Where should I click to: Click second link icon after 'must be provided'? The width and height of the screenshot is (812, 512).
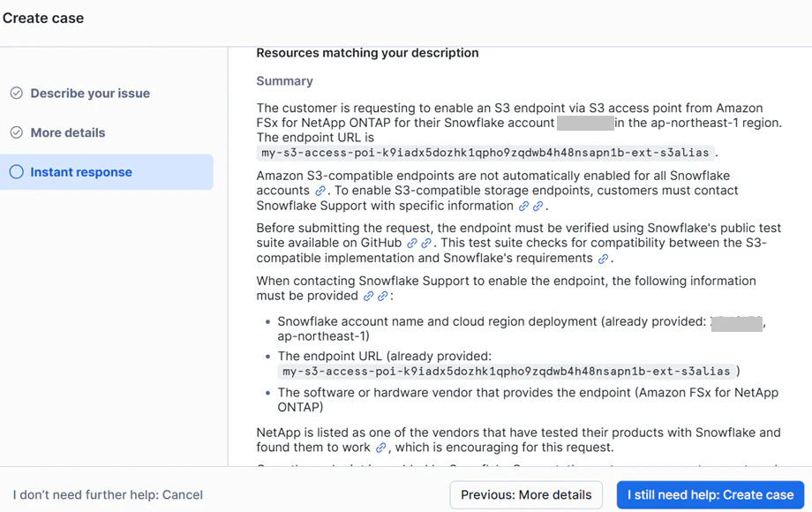pyautogui.click(x=383, y=297)
